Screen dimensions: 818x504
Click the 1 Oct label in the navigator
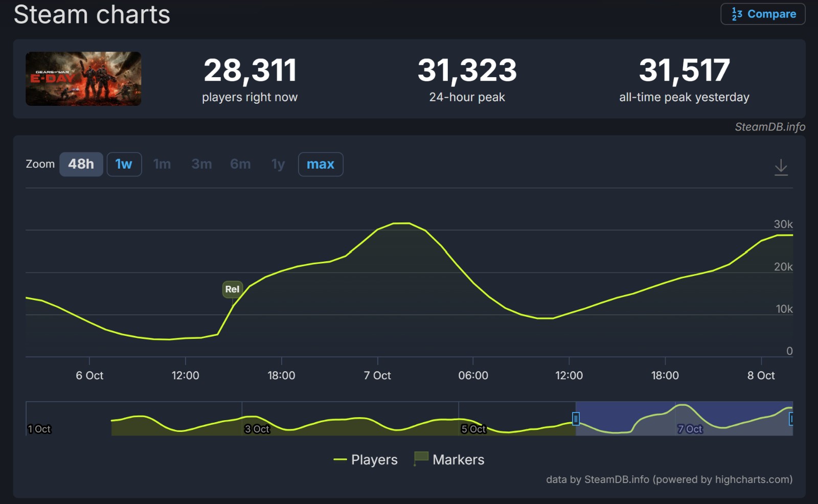tap(39, 429)
